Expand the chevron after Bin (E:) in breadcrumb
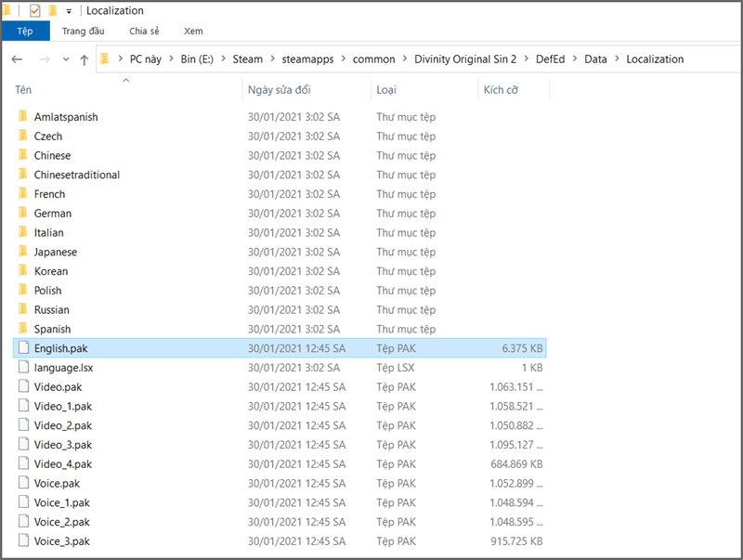743x560 pixels. (x=223, y=59)
